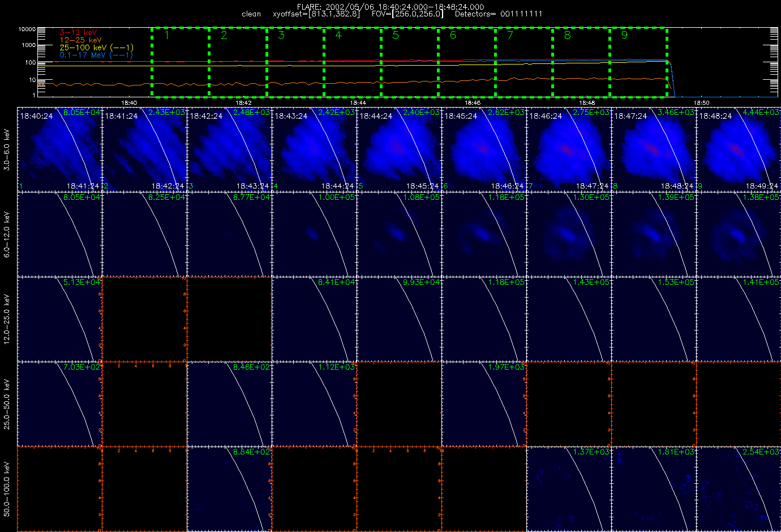The width and height of the screenshot is (781, 532).
Task: Open the 25.0-50.0 keV image labeled 7.03E+02
Action: click(59, 404)
